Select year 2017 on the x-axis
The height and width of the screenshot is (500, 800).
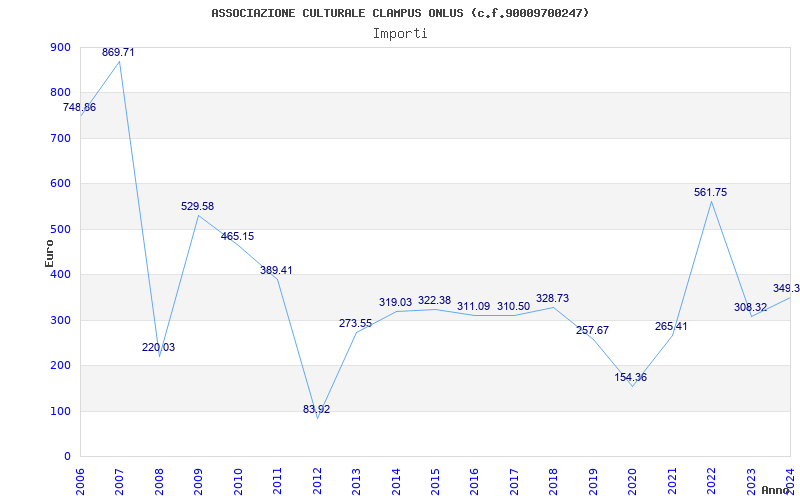[x=514, y=481]
